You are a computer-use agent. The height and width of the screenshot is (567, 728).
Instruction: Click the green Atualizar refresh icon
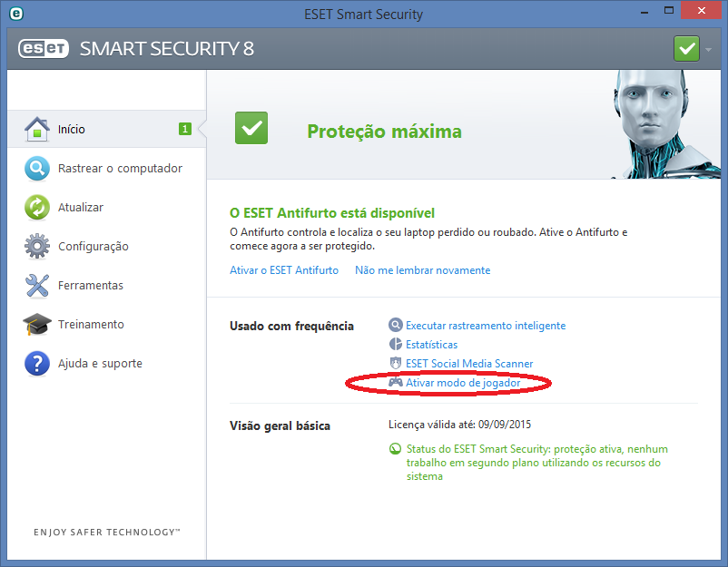[36, 207]
